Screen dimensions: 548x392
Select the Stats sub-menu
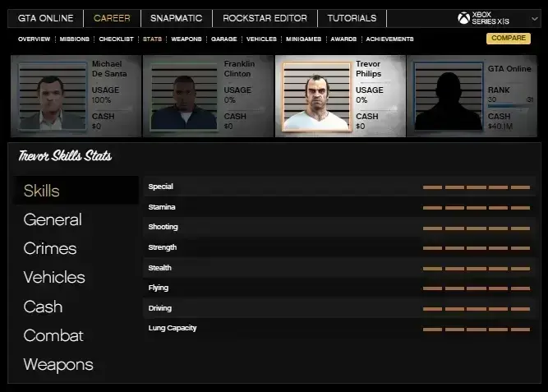click(x=152, y=39)
